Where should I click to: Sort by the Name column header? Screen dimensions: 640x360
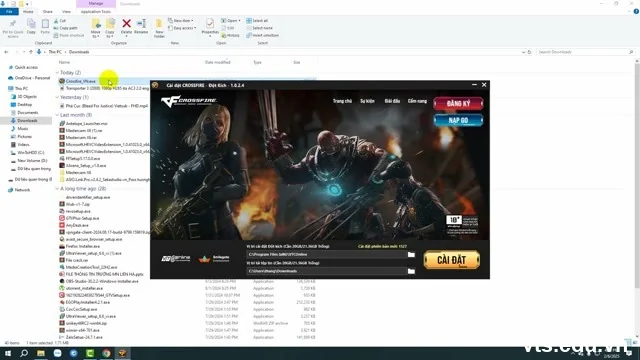pyautogui.click(x=64, y=62)
